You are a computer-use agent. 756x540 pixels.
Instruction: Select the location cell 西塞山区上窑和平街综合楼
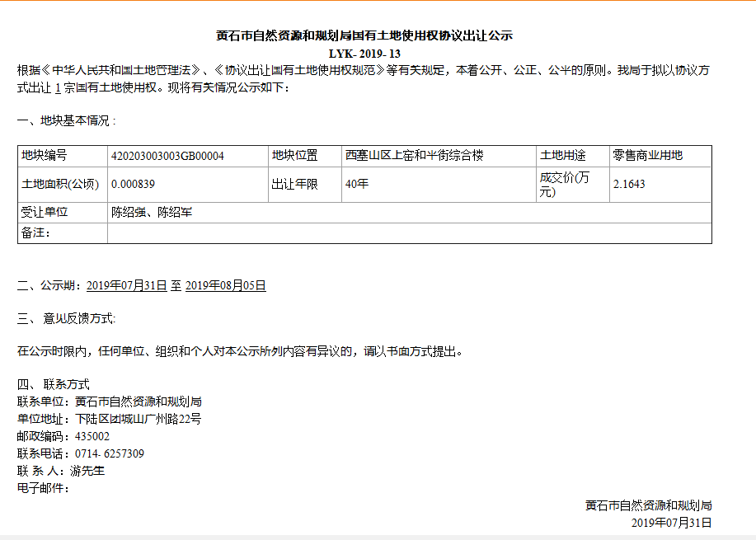414,156
